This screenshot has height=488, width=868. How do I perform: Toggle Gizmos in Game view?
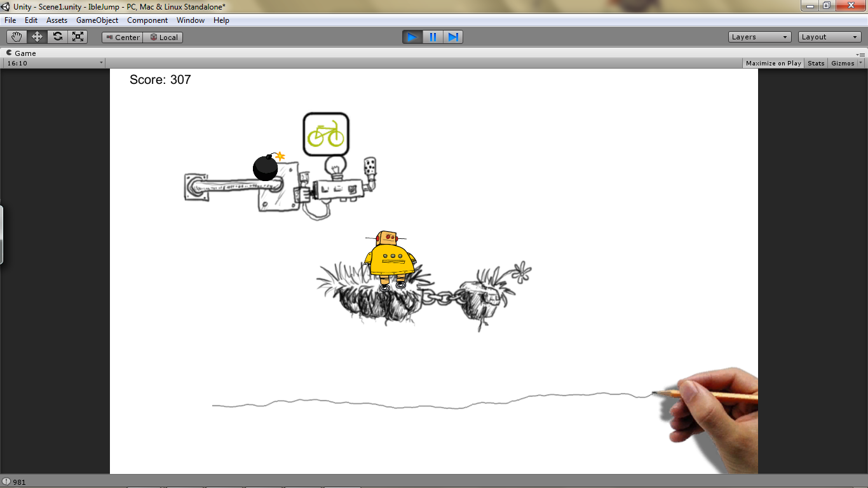coord(843,63)
